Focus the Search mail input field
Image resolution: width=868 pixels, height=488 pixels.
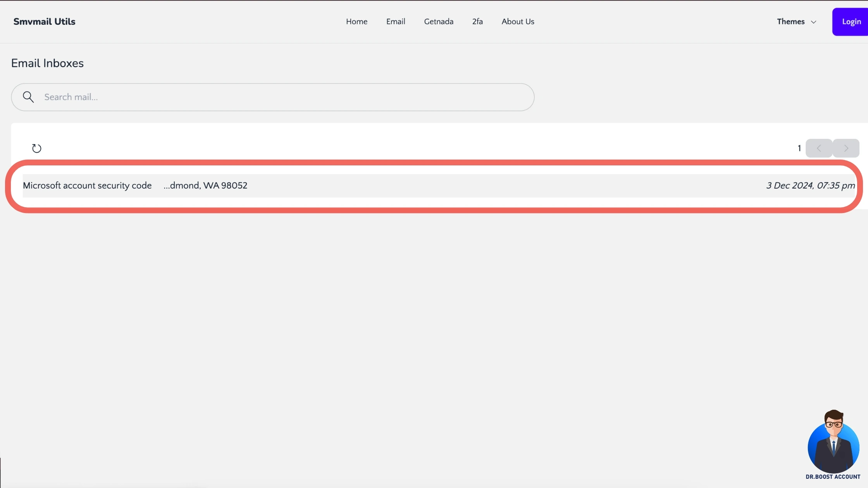pyautogui.click(x=272, y=97)
